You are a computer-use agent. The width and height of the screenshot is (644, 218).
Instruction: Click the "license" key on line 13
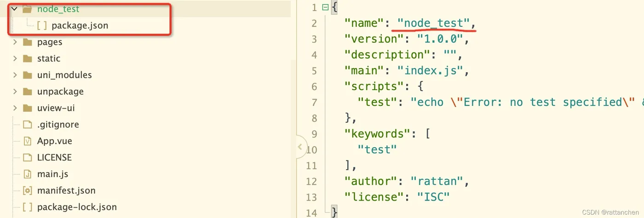[374, 197]
